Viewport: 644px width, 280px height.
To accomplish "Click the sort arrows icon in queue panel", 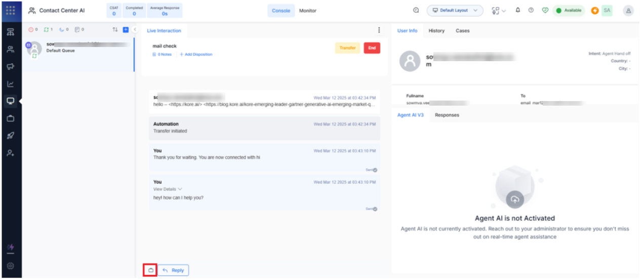I will 115,30.
